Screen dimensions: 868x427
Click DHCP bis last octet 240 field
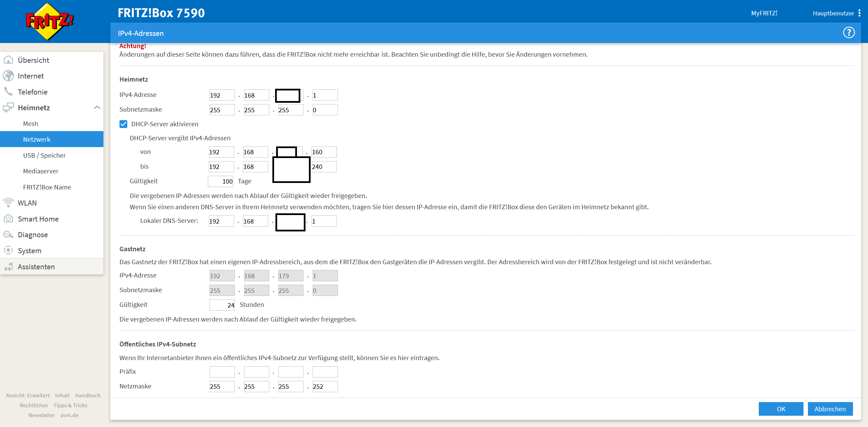click(324, 167)
